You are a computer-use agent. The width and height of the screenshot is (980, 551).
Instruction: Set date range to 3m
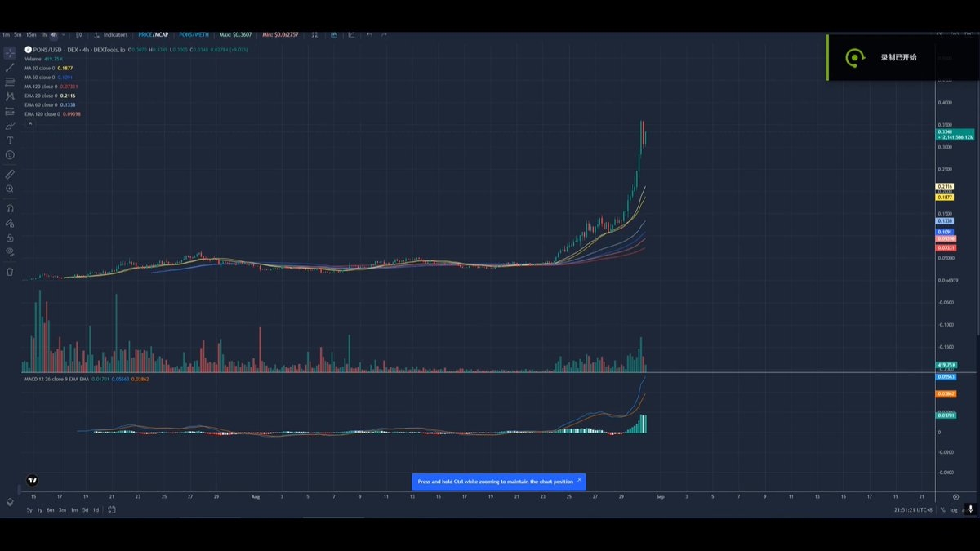(x=62, y=510)
